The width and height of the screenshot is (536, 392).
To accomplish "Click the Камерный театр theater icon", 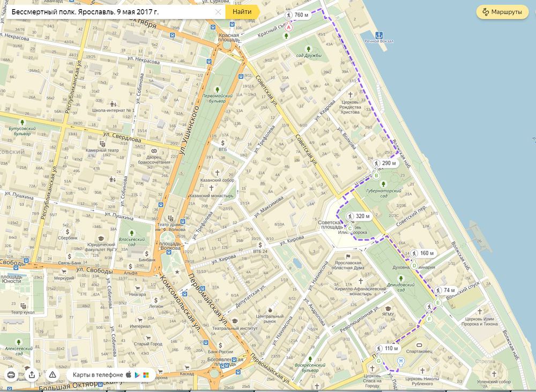I will pyautogui.click(x=102, y=144).
